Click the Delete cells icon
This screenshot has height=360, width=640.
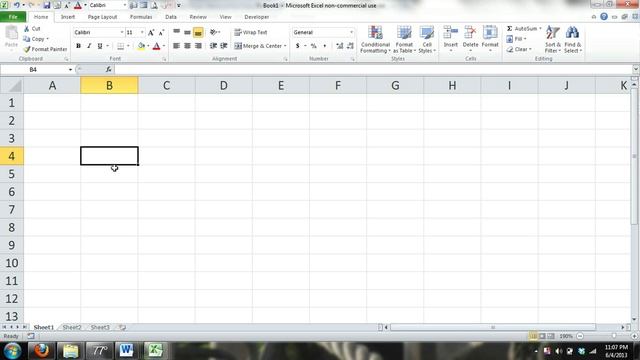[470, 33]
